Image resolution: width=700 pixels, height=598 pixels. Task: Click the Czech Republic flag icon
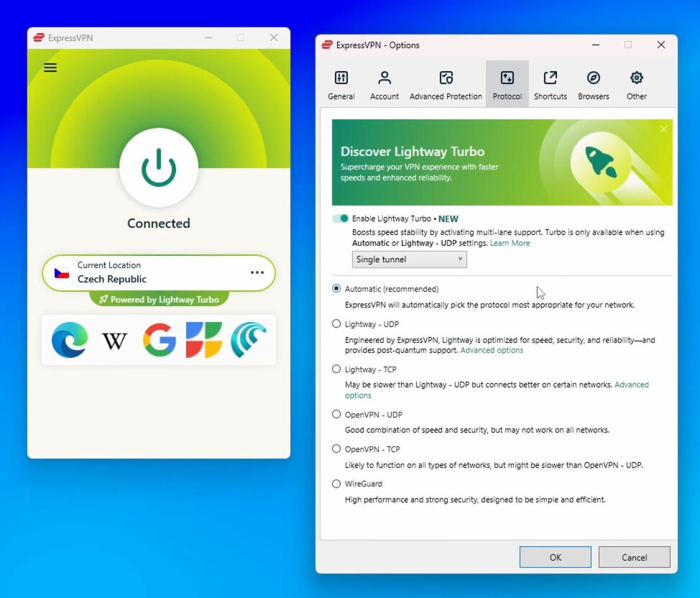[x=62, y=272]
